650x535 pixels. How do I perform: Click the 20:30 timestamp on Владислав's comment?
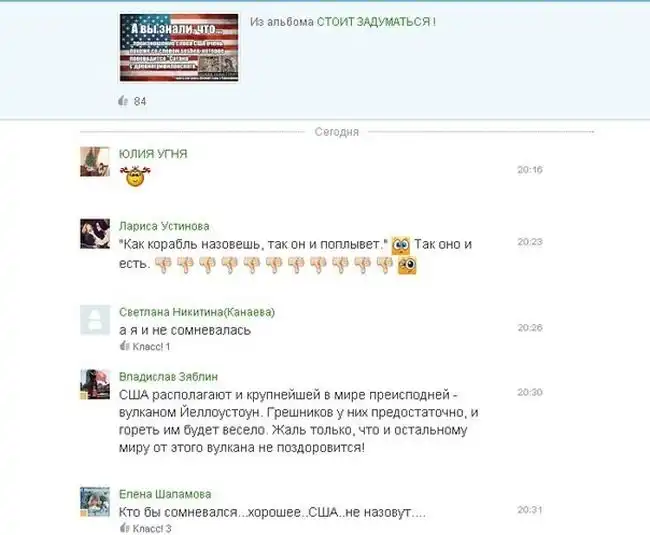point(530,392)
